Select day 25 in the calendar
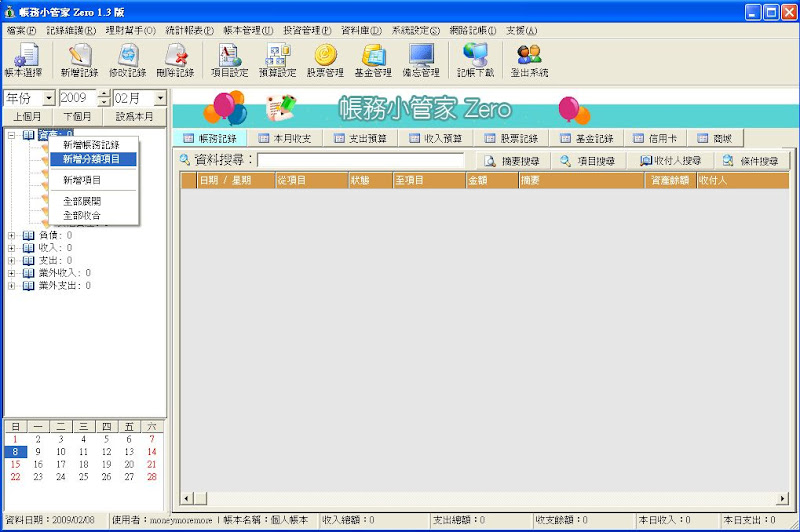800x532 pixels. pos(83,477)
